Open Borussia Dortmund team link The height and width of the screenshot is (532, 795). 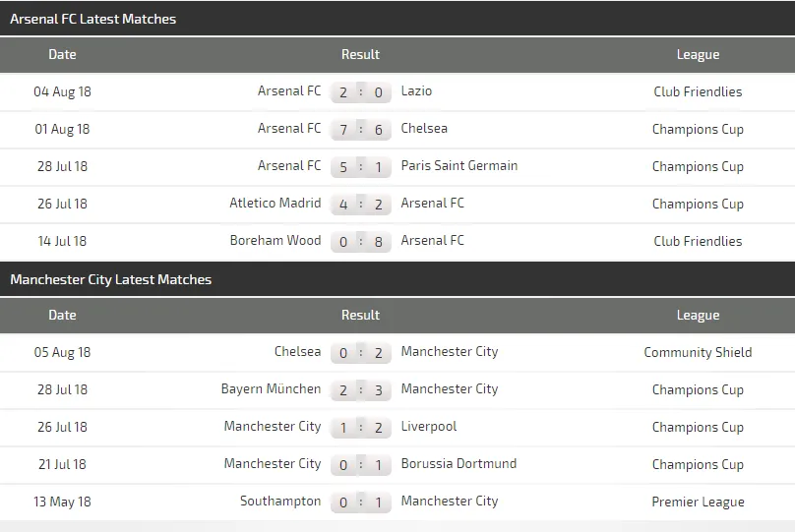point(459,464)
